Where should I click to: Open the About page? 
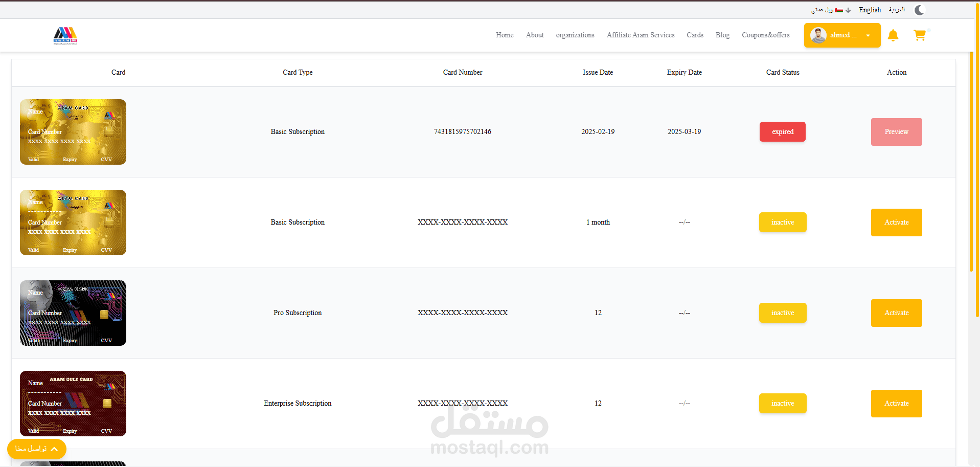pyautogui.click(x=535, y=35)
